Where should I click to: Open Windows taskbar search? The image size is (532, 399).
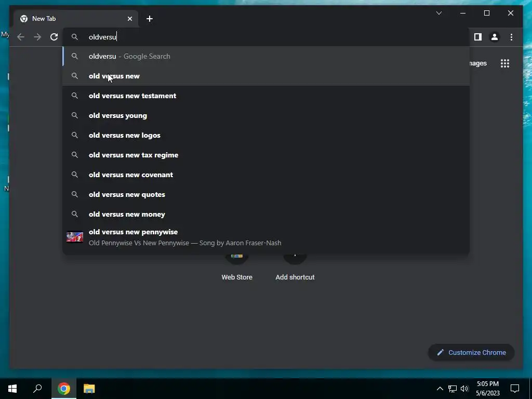click(x=37, y=389)
